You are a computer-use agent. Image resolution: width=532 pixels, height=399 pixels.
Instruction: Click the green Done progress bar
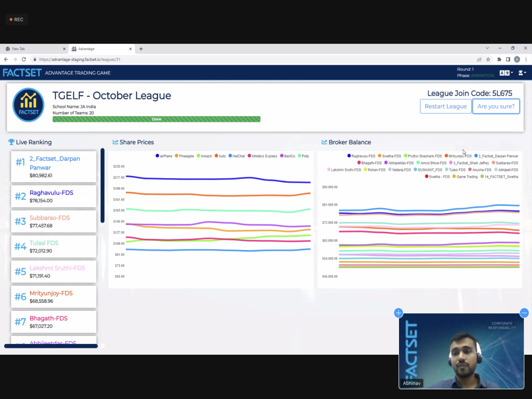coord(156,119)
